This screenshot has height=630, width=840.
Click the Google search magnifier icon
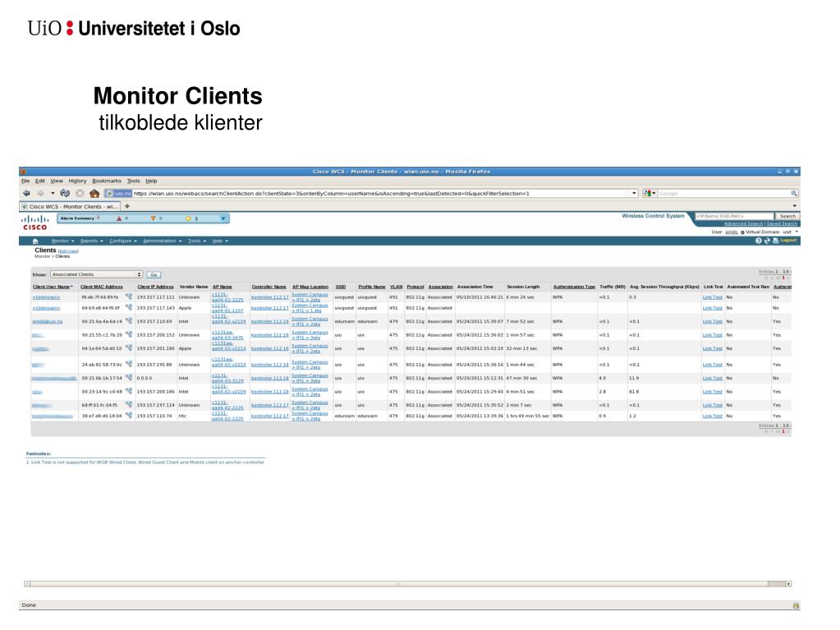(x=794, y=193)
